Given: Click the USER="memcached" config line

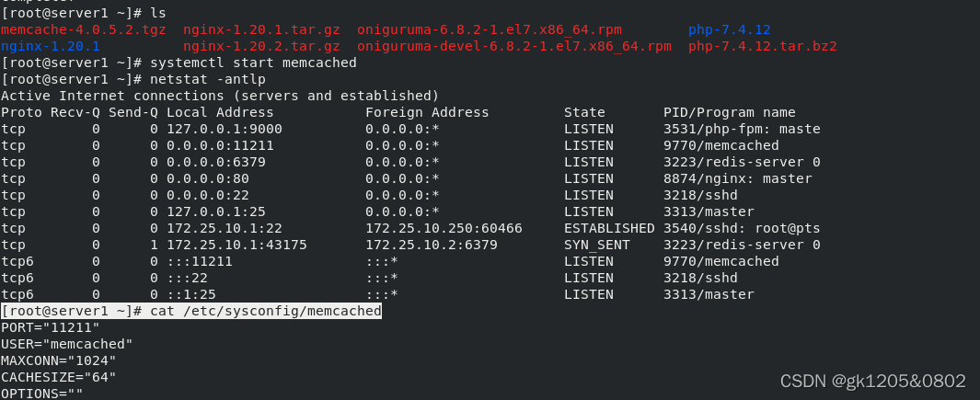Looking at the screenshot, I should [x=67, y=345].
